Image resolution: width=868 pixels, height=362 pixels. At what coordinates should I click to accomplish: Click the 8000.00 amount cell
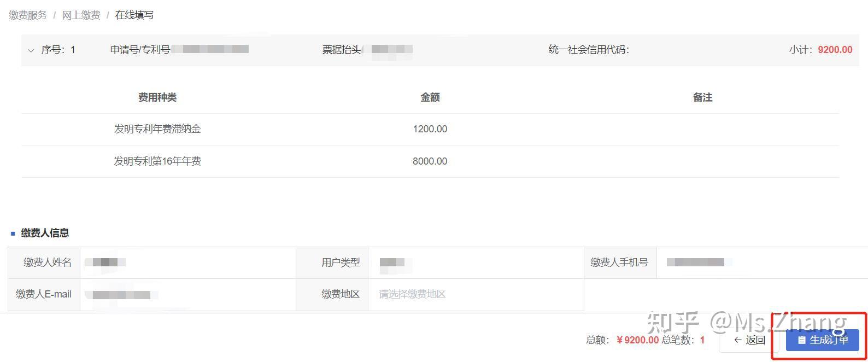click(430, 161)
